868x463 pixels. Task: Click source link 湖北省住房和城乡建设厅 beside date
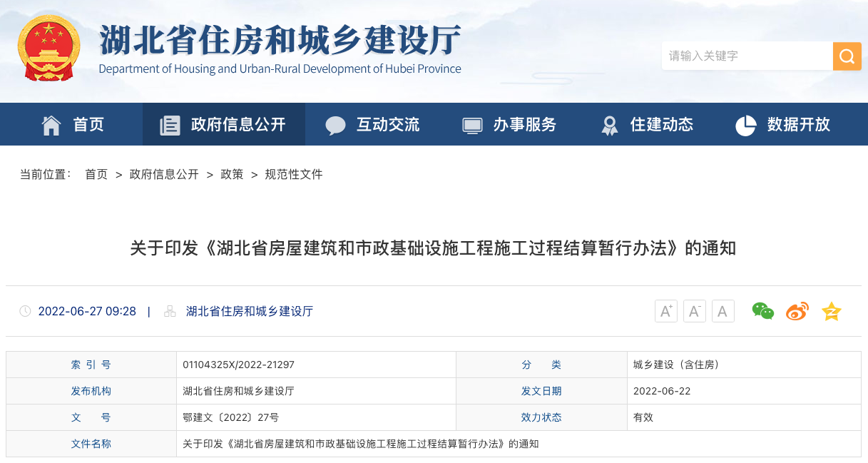click(249, 311)
